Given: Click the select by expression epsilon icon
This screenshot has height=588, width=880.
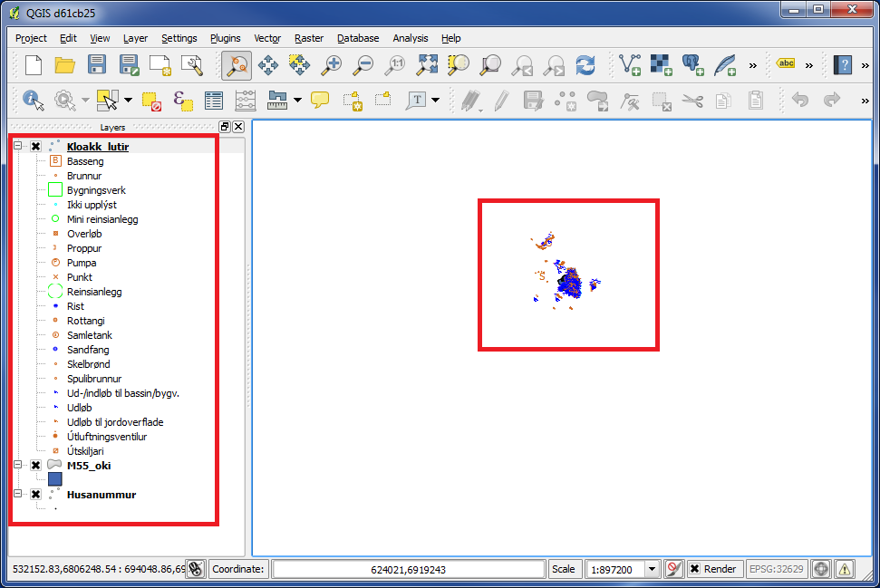Looking at the screenshot, I should (x=183, y=101).
